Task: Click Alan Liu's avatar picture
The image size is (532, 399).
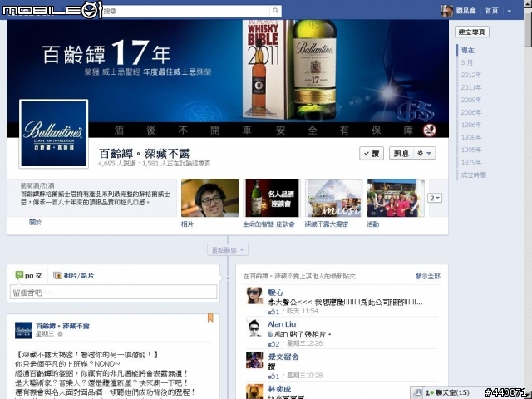Action: coord(254,328)
